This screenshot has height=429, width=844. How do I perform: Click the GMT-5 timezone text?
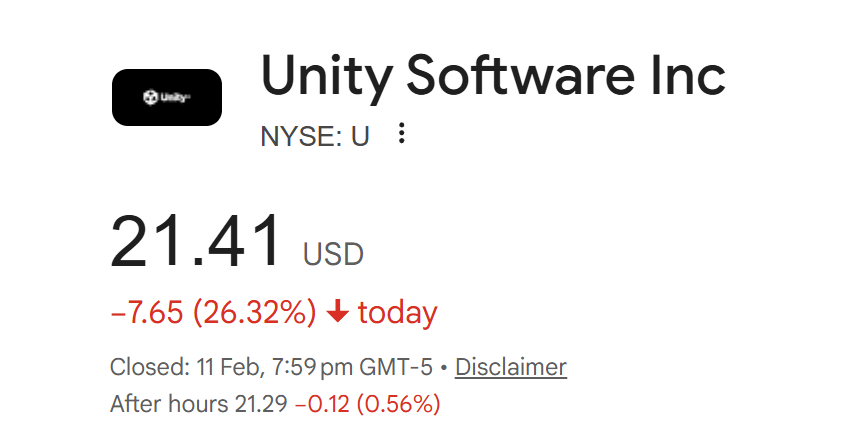(x=398, y=367)
